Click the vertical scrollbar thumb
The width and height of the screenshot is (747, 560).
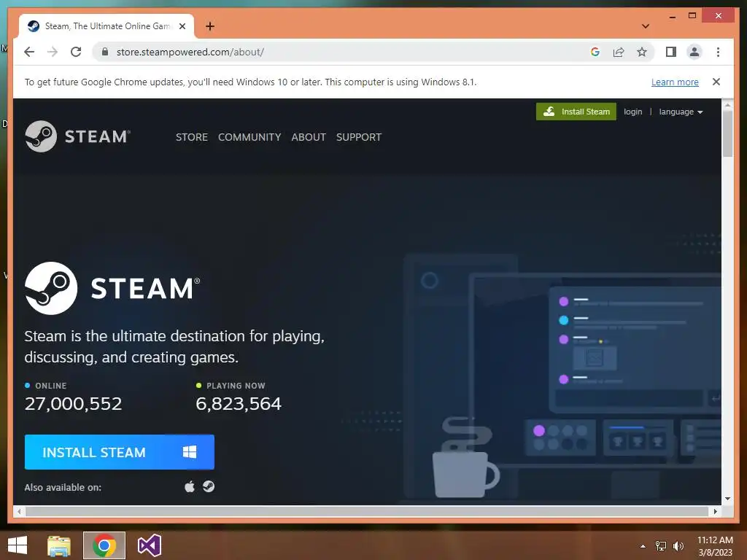point(727,134)
